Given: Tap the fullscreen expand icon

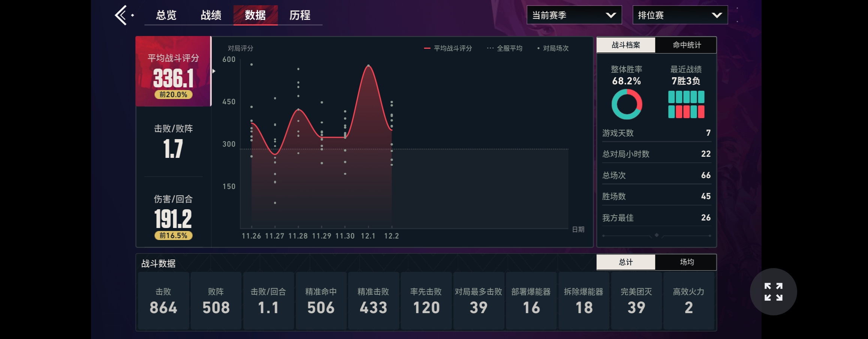Looking at the screenshot, I should [773, 292].
